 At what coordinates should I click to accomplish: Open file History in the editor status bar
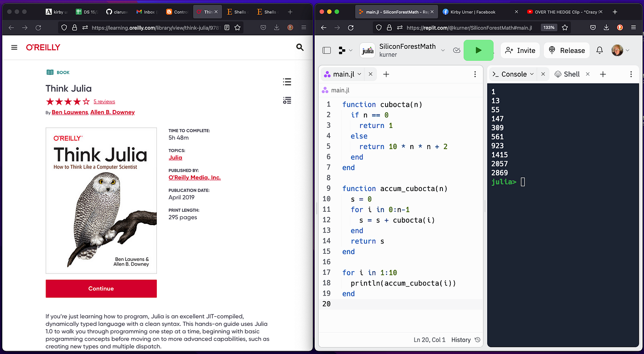click(466, 340)
